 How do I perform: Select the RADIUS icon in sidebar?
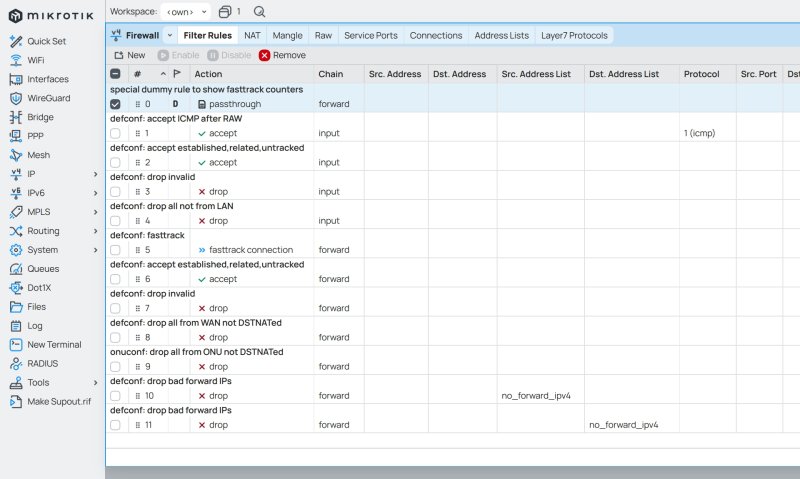16,363
